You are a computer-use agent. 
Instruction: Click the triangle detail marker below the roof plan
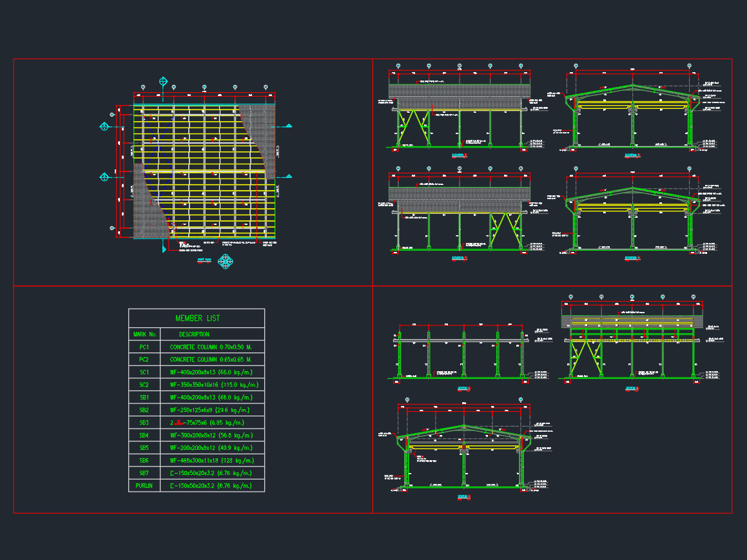tap(163, 249)
